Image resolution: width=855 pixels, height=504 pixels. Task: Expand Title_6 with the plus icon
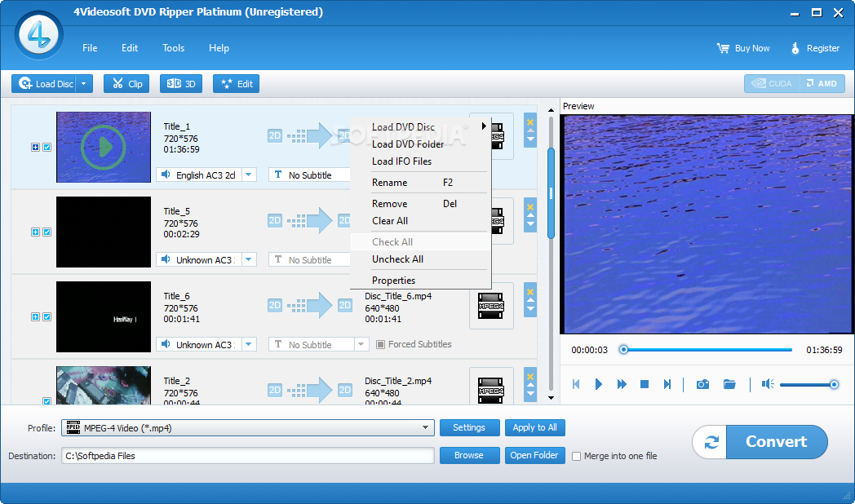[x=35, y=317]
